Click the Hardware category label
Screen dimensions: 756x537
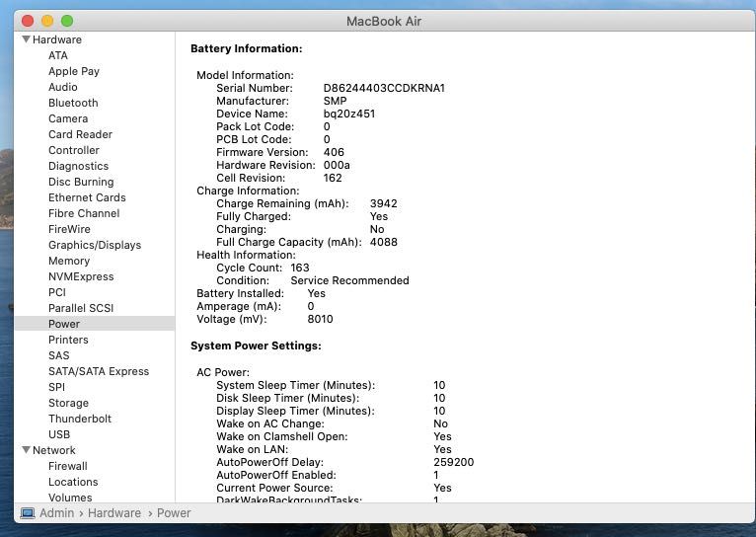pyautogui.click(x=57, y=39)
